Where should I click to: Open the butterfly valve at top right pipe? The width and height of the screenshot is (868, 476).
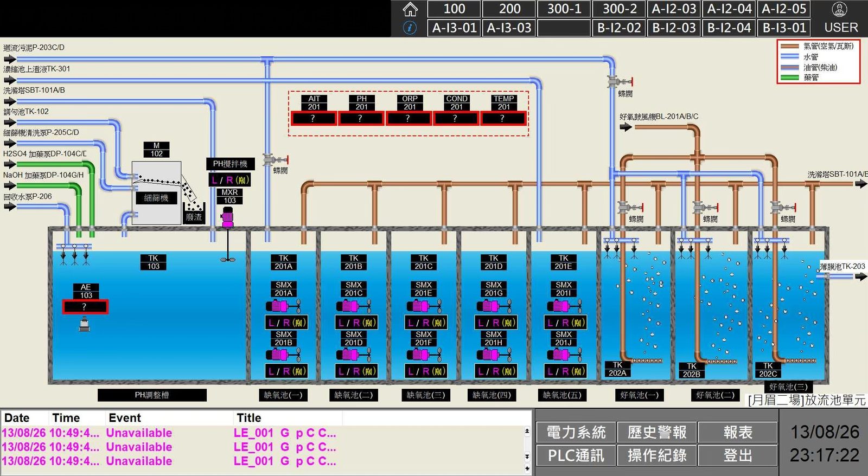[620, 82]
